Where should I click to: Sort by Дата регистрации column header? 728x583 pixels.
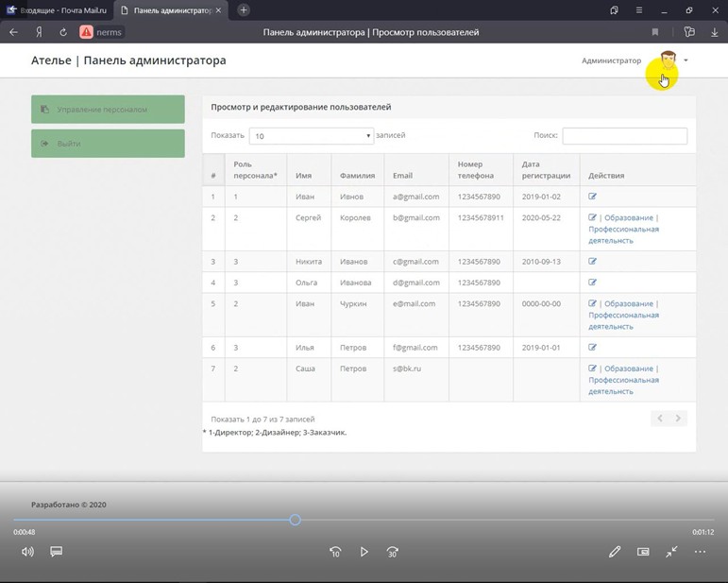[x=546, y=169]
